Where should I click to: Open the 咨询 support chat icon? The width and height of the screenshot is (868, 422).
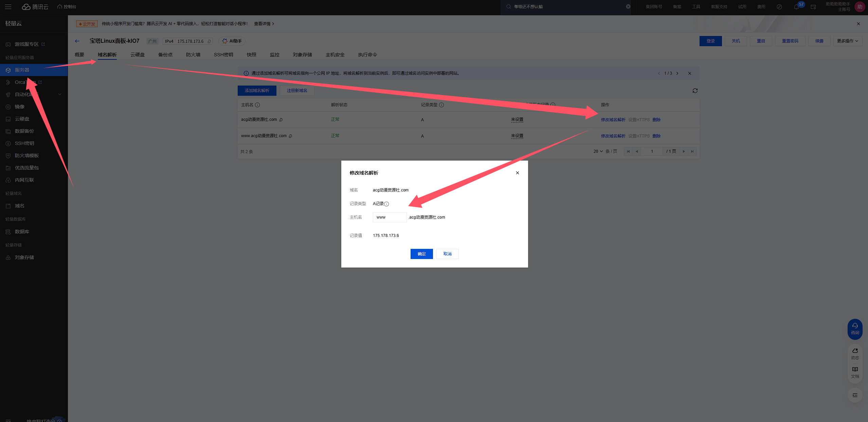point(855,328)
